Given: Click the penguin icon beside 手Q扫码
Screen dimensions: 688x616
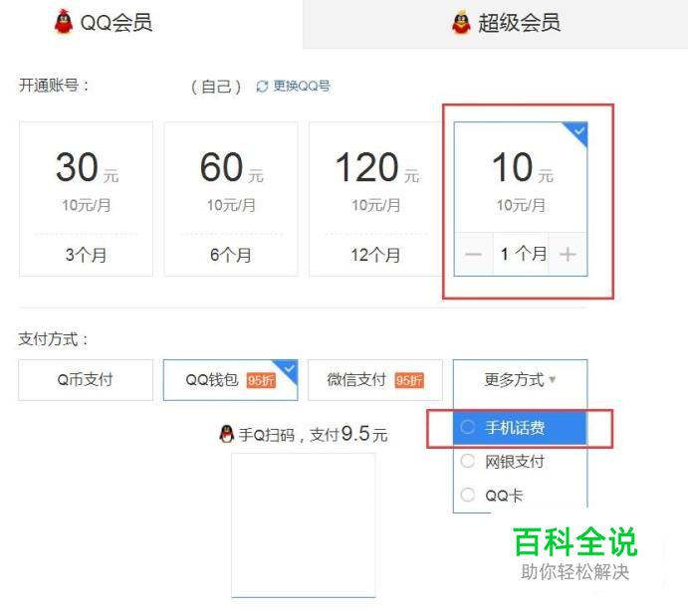Looking at the screenshot, I should click(226, 434).
